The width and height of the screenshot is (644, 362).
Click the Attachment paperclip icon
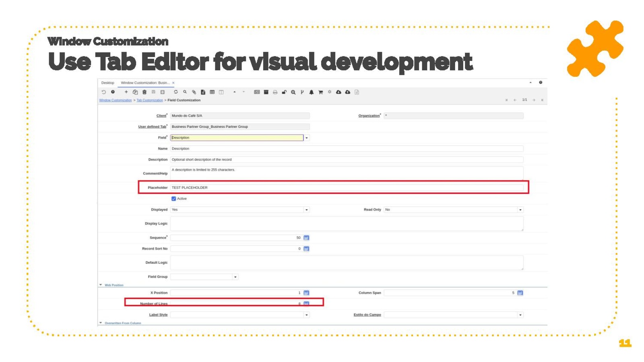coord(194,92)
